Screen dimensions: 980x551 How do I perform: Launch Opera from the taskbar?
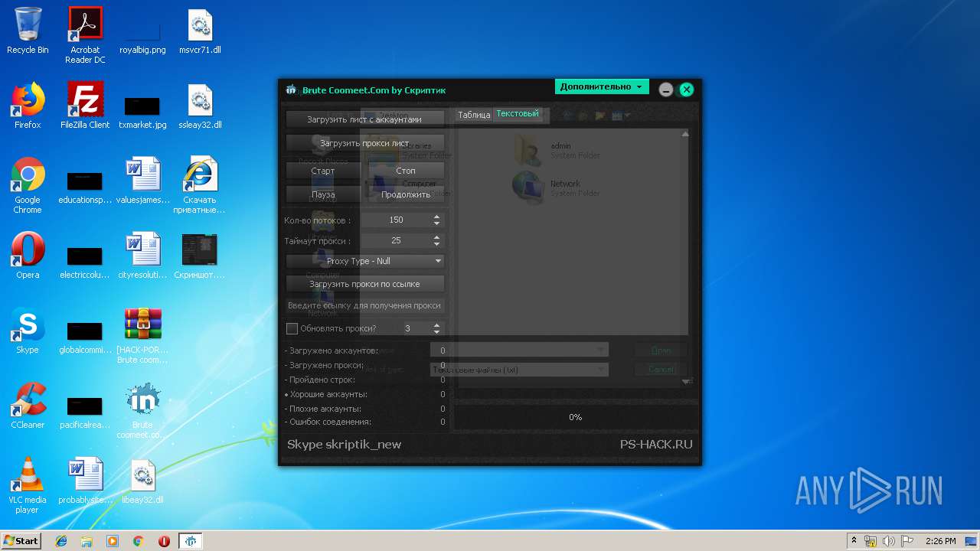(164, 541)
